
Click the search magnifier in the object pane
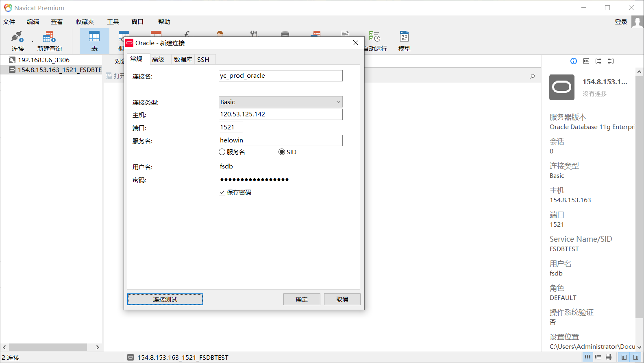point(532,77)
